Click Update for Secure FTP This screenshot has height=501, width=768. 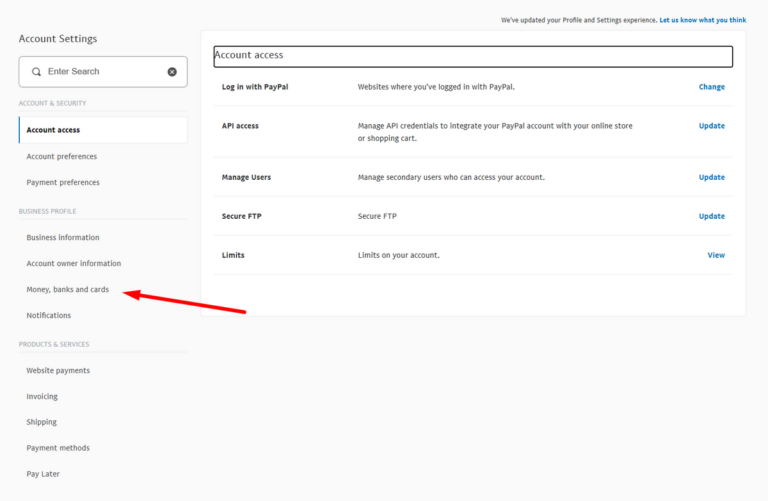click(712, 216)
